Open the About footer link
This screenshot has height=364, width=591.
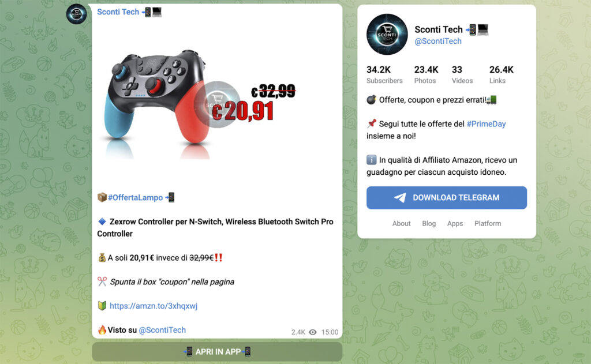(402, 223)
